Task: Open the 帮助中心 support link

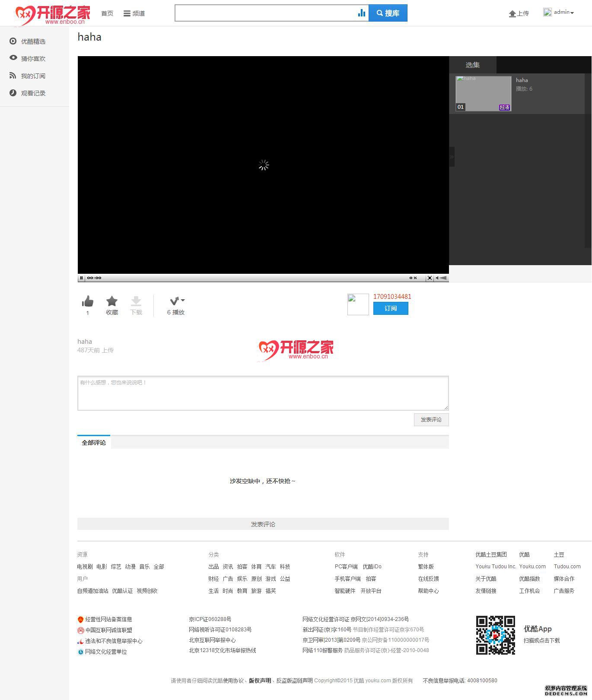Action: (428, 591)
